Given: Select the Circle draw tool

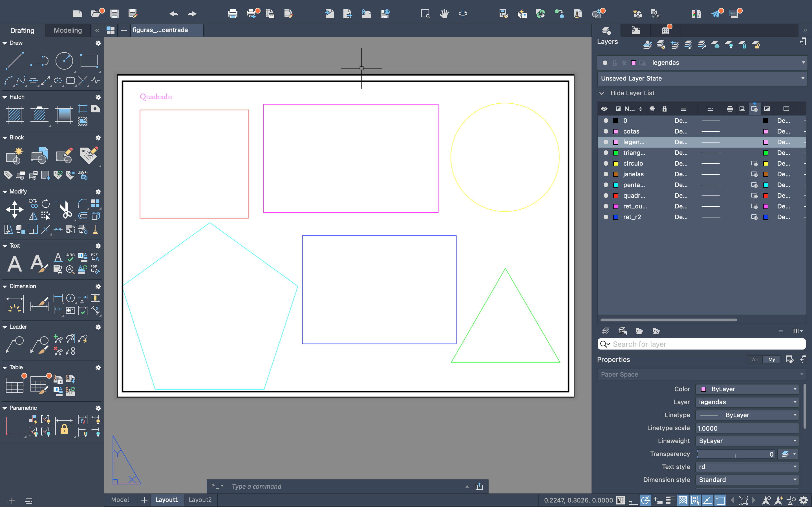Looking at the screenshot, I should point(64,61).
